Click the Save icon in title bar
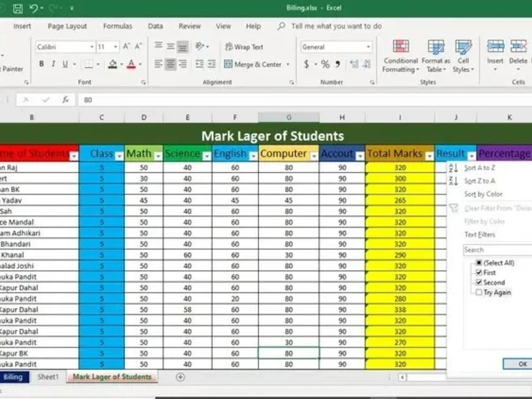 18,8
